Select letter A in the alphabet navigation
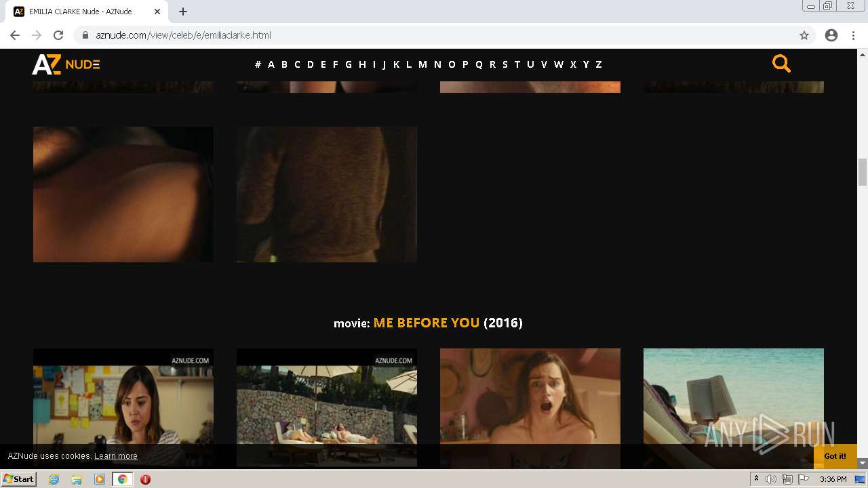Screen dimensions: 868x488 click(271, 64)
